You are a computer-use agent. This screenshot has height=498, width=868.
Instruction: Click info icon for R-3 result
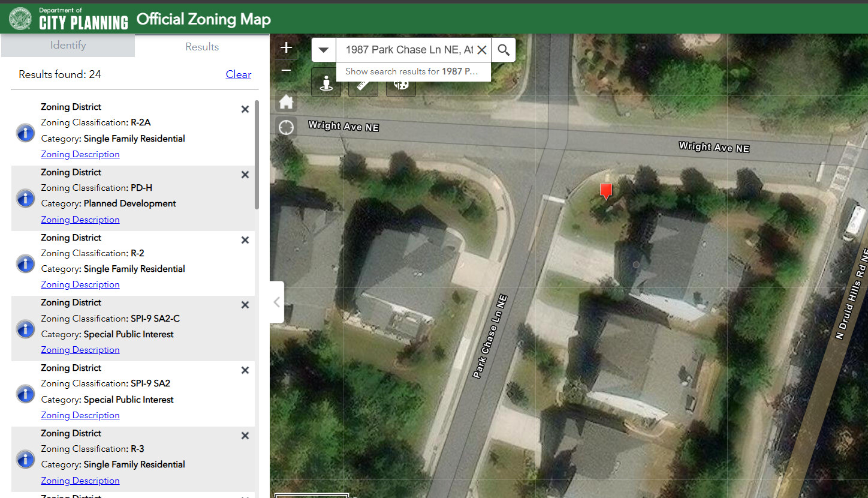click(x=25, y=459)
